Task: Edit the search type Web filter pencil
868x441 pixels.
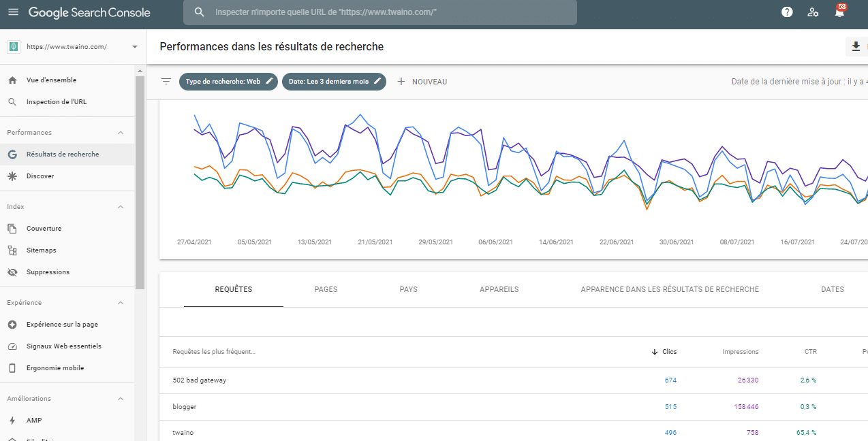Action: [x=270, y=81]
